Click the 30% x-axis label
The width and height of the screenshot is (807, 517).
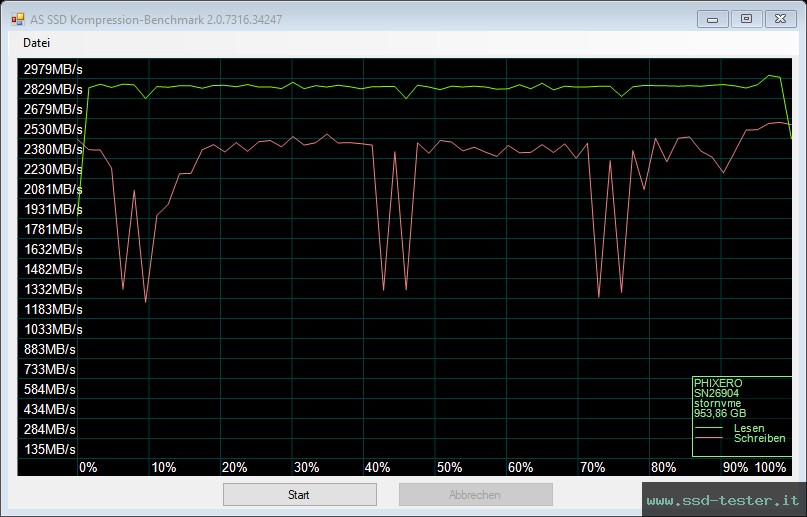[x=307, y=467]
